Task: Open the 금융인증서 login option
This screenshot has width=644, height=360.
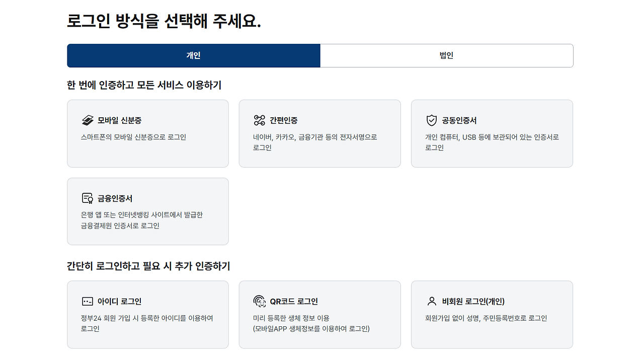Action: coord(148,211)
